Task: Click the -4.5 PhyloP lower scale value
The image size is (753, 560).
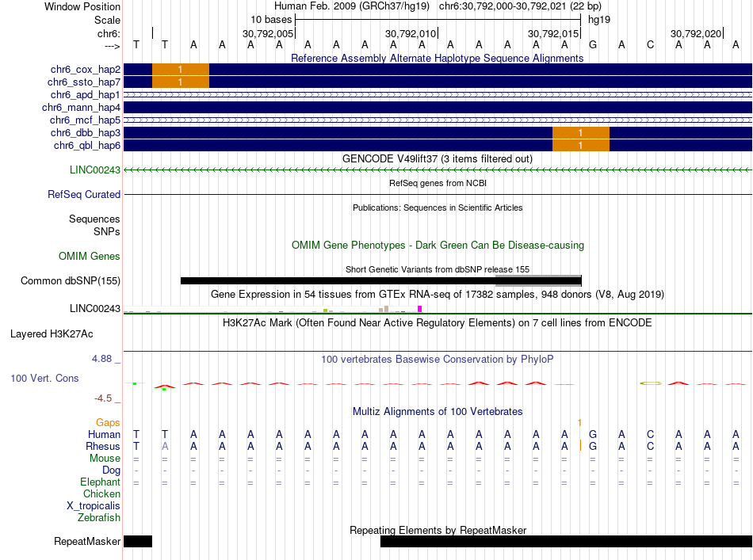Action: pyautogui.click(x=103, y=398)
